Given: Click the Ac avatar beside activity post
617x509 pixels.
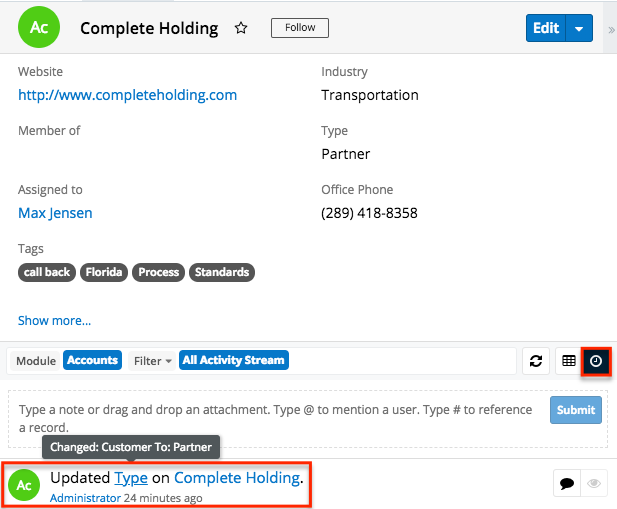Looking at the screenshot, I should [24, 485].
